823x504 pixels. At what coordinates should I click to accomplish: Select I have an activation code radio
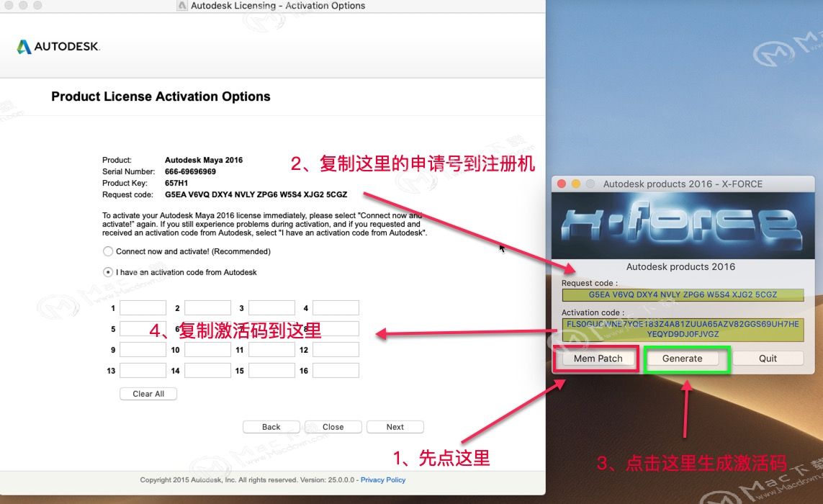click(107, 272)
